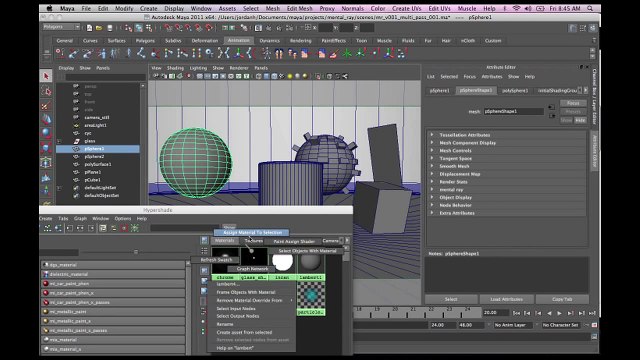Click the Play forward button
The height and width of the screenshot is (360, 640).
click(560, 313)
